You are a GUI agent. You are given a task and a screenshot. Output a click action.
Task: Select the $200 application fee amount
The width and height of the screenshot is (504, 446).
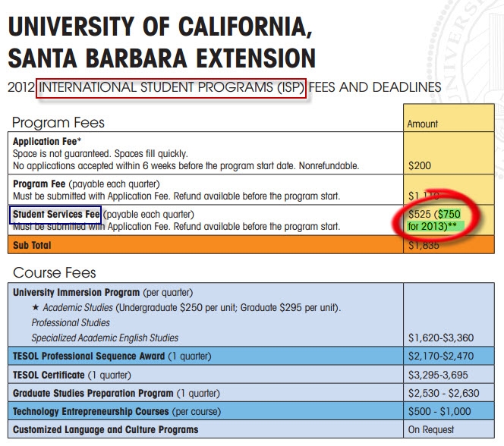tap(418, 165)
